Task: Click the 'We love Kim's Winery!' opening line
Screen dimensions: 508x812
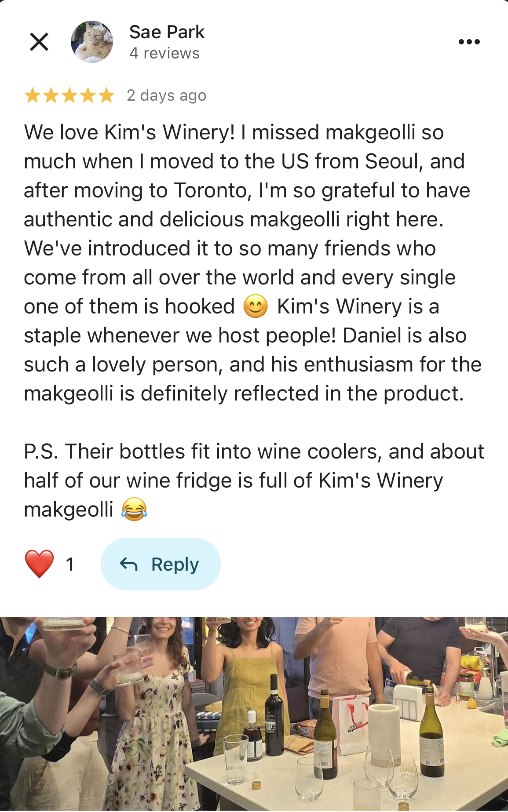Action: coord(130,132)
